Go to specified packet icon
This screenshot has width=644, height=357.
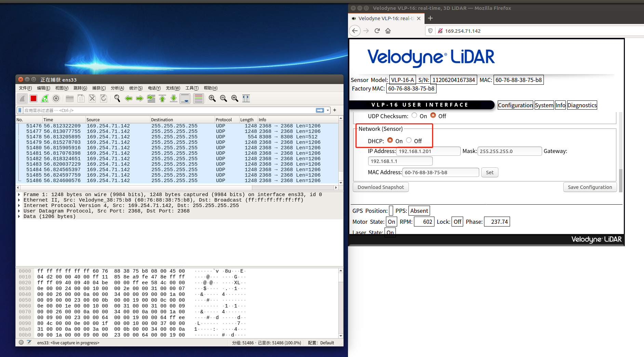[x=151, y=98]
